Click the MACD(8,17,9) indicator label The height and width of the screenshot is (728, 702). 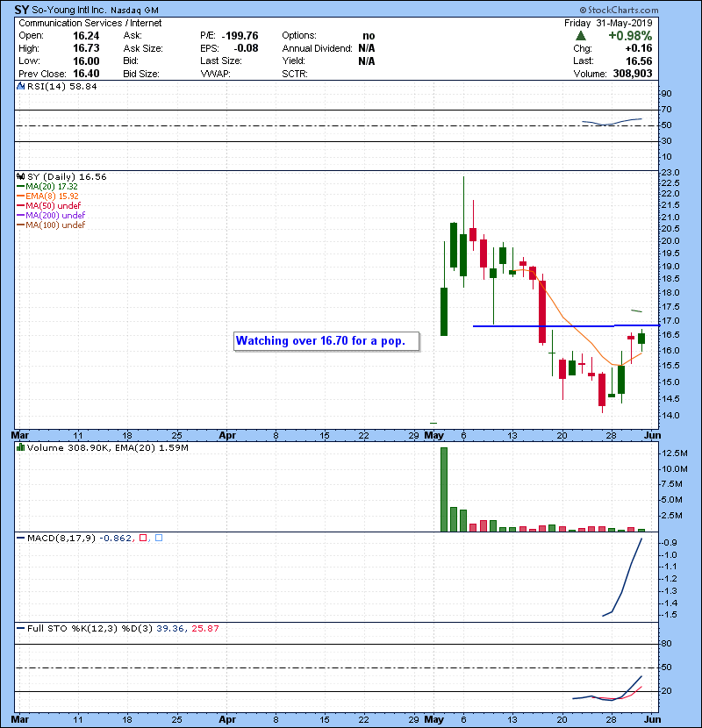[61, 538]
